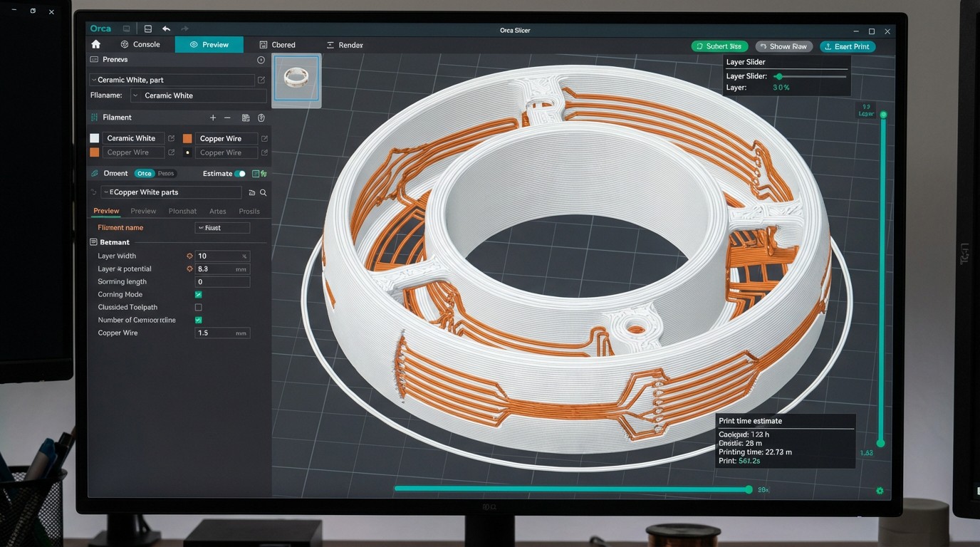This screenshot has height=547, width=980.
Task: Uncheck the Corning Mode checkbox
Action: (198, 295)
